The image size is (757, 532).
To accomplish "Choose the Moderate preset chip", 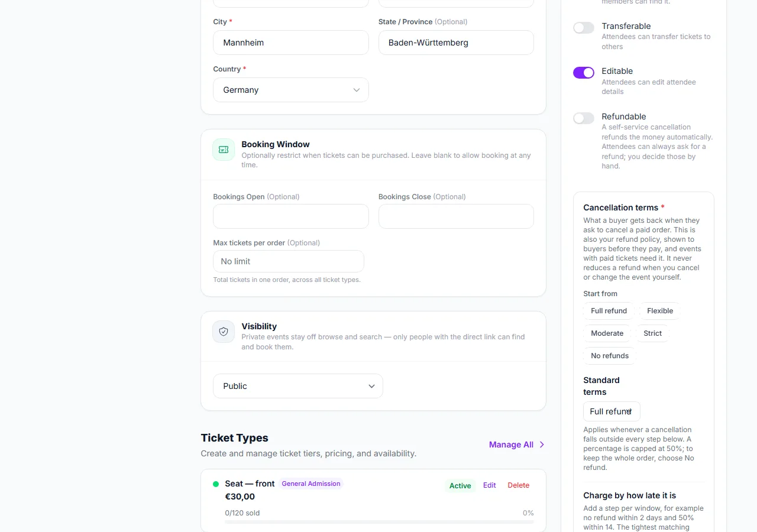I will point(607,333).
